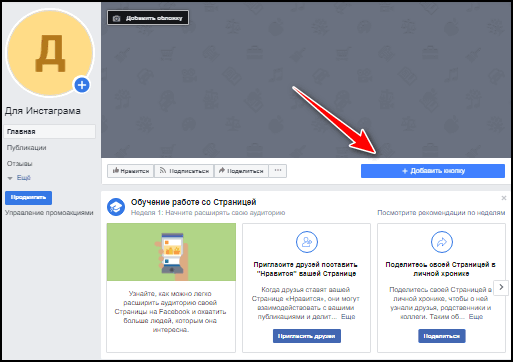
Task: Click Добавить обложку button
Action: click(x=148, y=18)
